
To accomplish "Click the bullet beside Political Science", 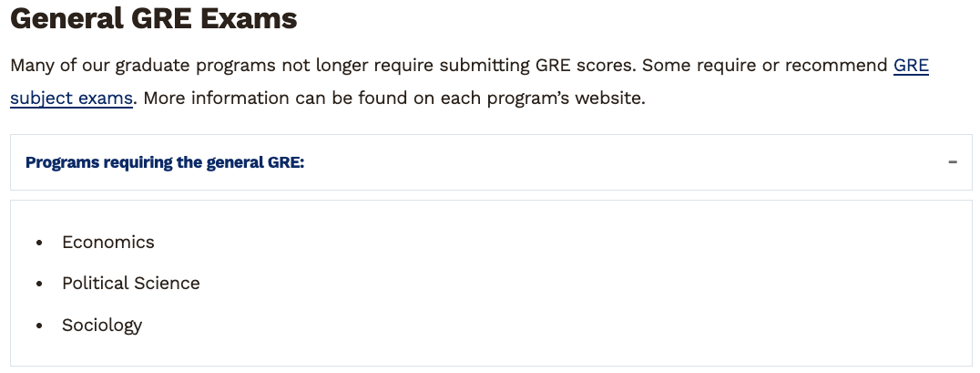I will pos(39,285).
